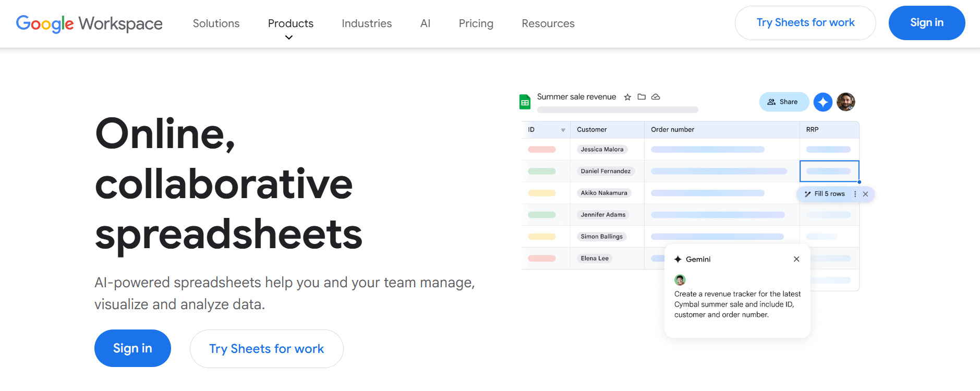This screenshot has width=980, height=391.
Task: Click the user profile avatar
Action: (x=846, y=102)
